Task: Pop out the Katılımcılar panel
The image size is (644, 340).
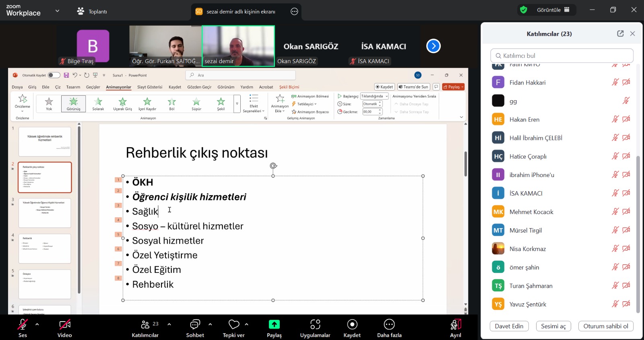Action: [620, 34]
